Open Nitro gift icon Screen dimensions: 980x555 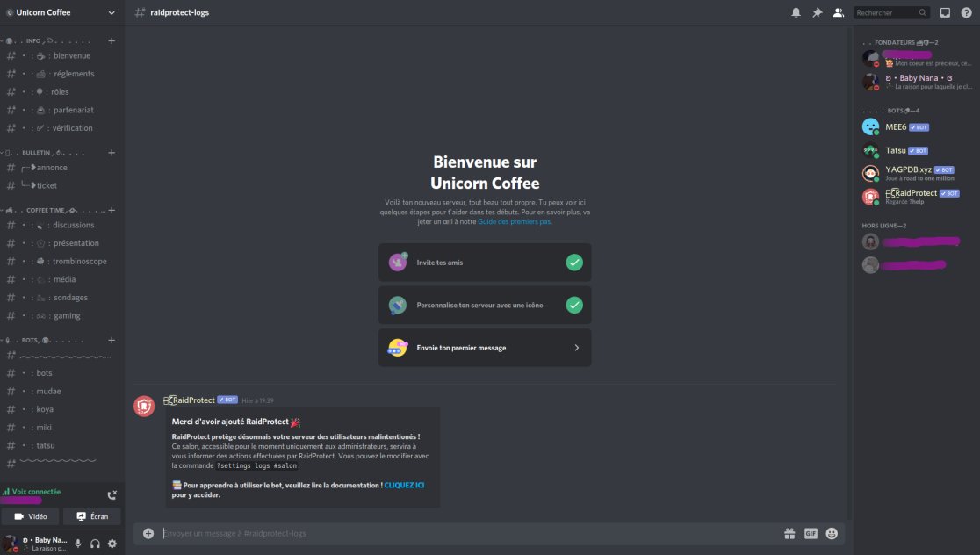789,533
